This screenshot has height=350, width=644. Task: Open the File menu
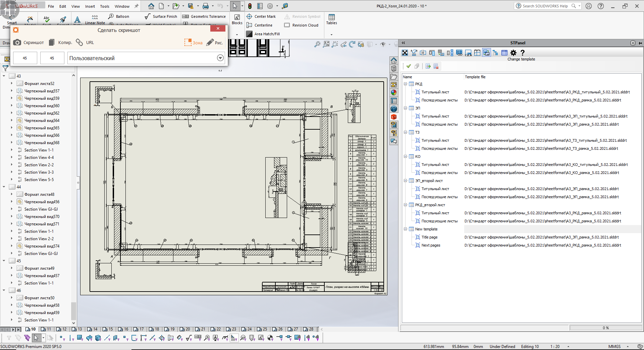pos(51,6)
